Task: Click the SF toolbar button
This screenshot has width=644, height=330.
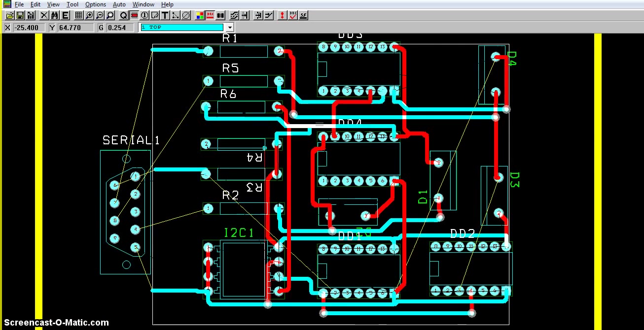Action: click(303, 15)
